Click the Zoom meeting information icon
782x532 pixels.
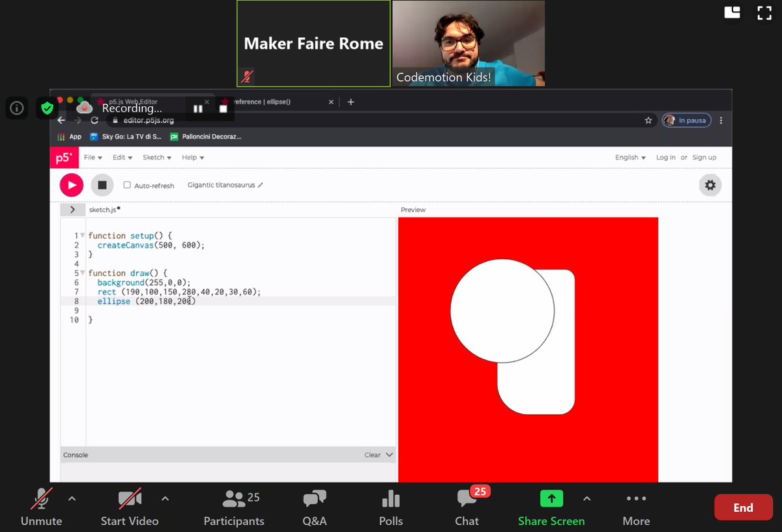point(17,108)
